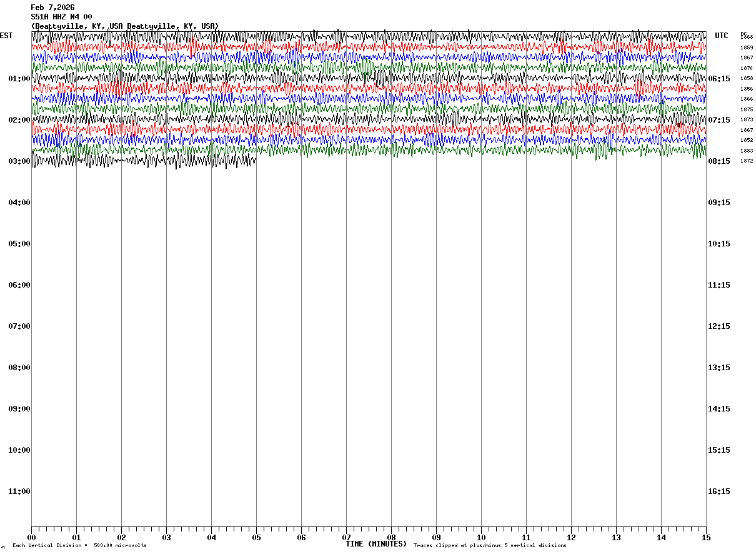Viewport: 756px width, 554px height.
Task: Pick the DC offset value 1866
Action: point(747,99)
